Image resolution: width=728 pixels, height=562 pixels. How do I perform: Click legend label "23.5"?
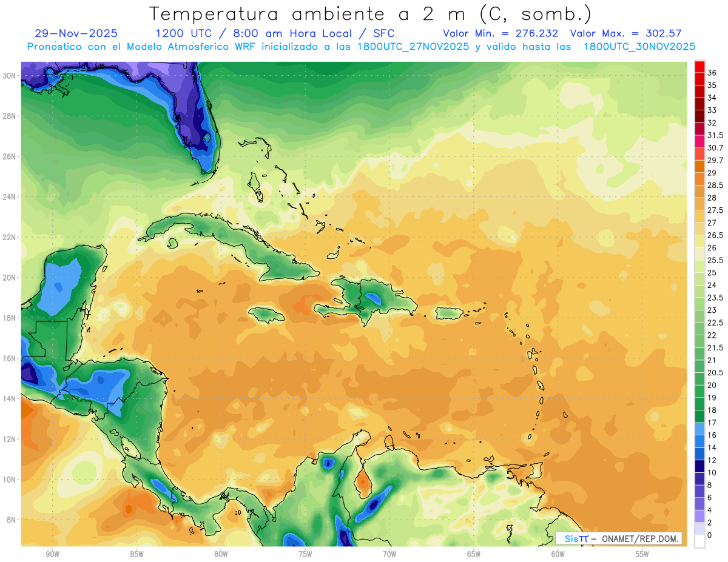(x=715, y=298)
